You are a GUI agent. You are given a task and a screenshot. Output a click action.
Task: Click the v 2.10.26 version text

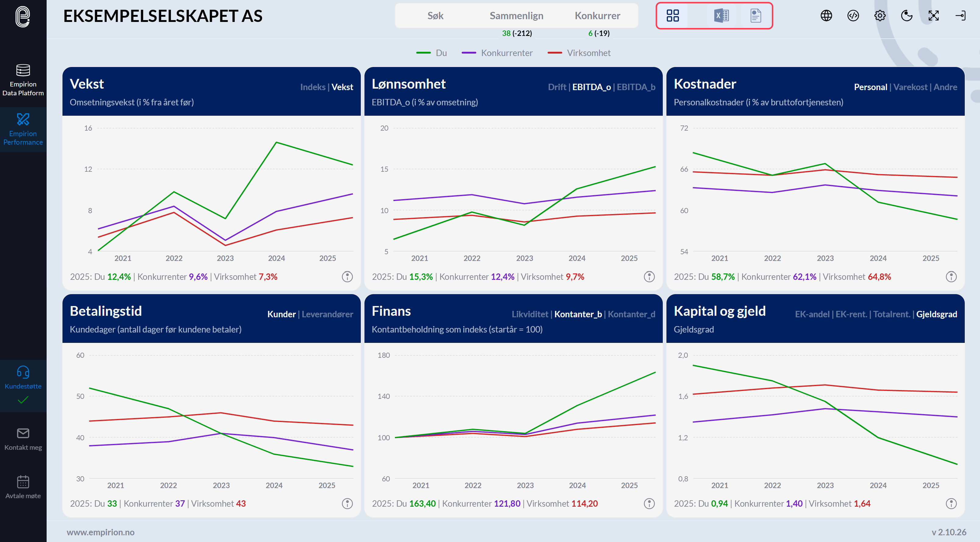click(x=949, y=532)
